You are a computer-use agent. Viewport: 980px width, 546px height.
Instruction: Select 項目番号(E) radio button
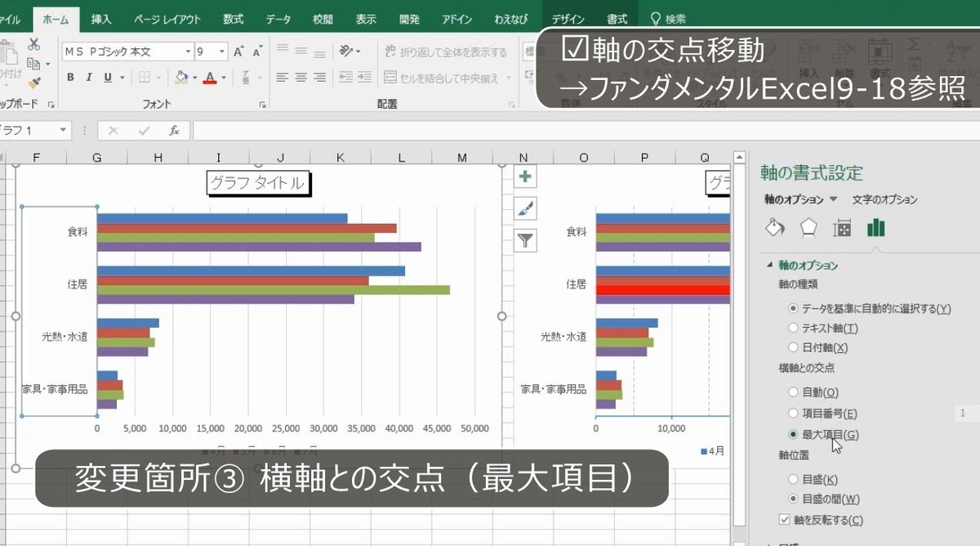pos(793,414)
